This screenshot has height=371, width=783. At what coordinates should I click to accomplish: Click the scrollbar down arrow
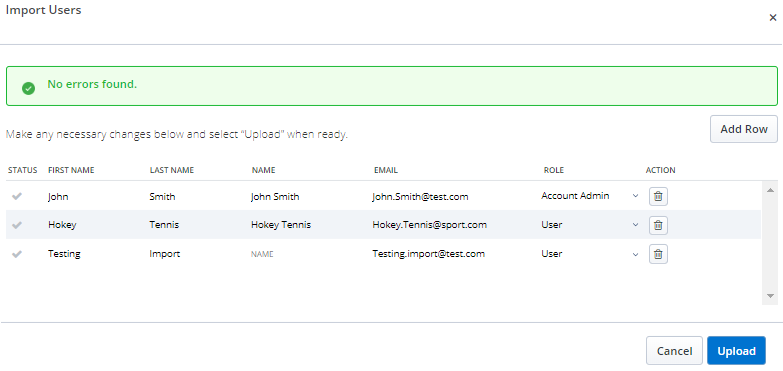point(770,296)
